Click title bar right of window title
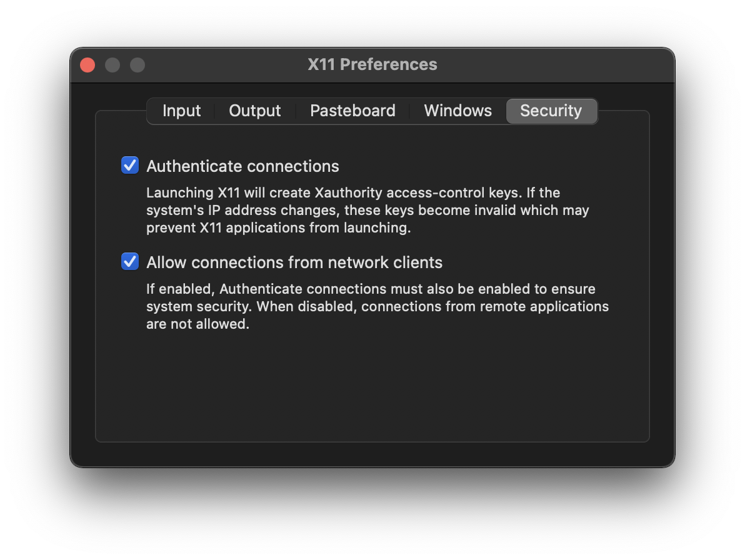The width and height of the screenshot is (745, 560). (550, 65)
